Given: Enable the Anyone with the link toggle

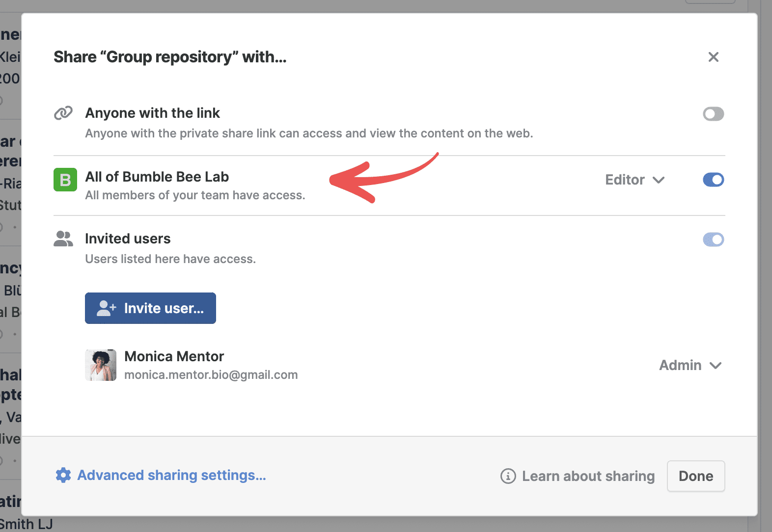Looking at the screenshot, I should (713, 114).
